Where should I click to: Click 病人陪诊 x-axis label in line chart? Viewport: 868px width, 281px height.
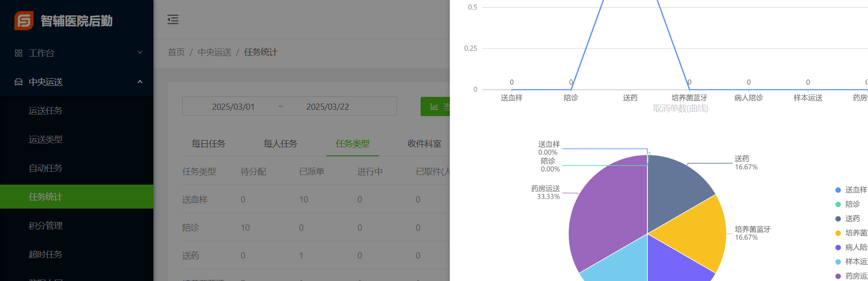pyautogui.click(x=749, y=98)
